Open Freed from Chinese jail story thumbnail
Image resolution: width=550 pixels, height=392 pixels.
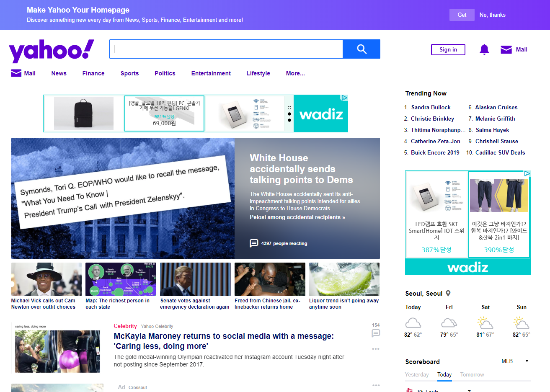coord(270,279)
